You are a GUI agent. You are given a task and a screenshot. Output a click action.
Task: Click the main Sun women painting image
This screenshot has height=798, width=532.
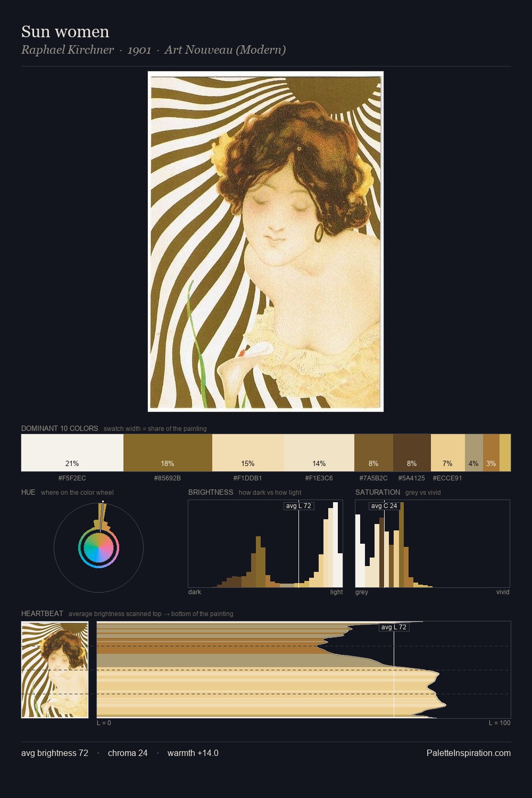click(x=265, y=242)
